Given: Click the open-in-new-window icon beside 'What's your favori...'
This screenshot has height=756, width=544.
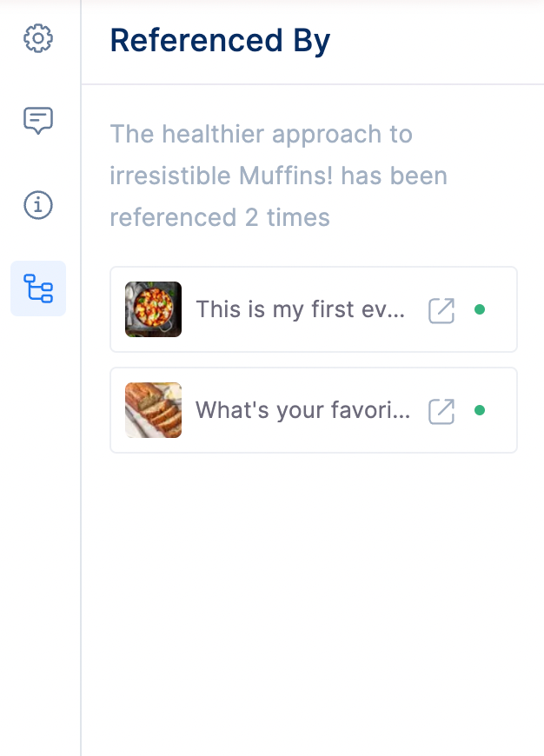Looking at the screenshot, I should point(441,411).
